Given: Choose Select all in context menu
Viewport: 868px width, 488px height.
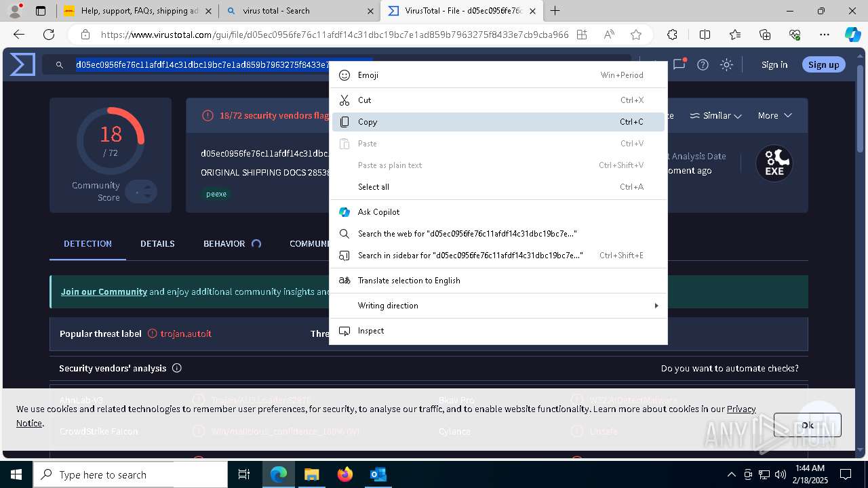Looking at the screenshot, I should [498, 187].
